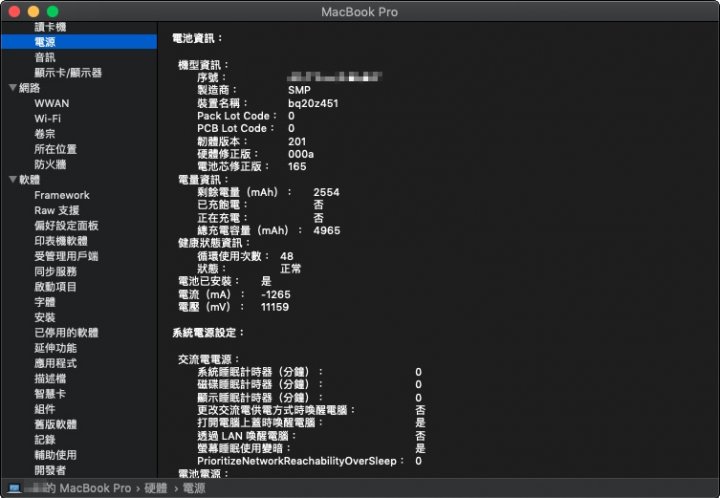Click amperage value -1265
The height and width of the screenshot is (498, 720).
(x=276, y=294)
